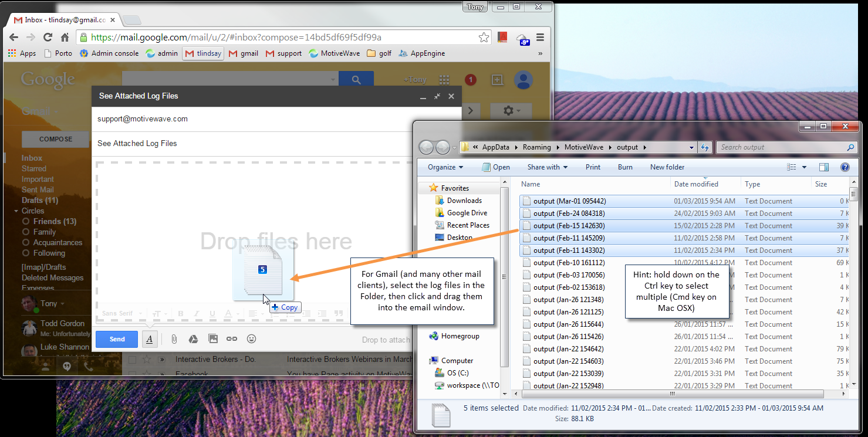Open the Organize dropdown in Explorer
The width and height of the screenshot is (868, 437).
click(x=445, y=167)
